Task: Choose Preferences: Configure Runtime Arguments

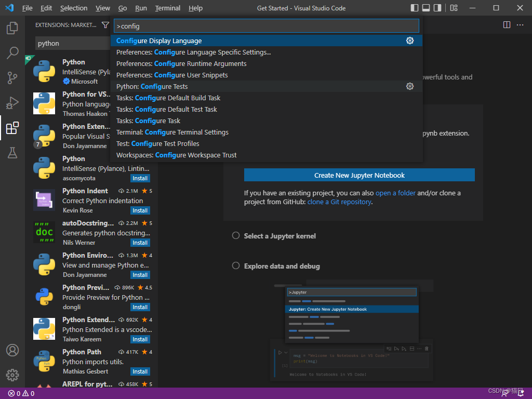Action: coord(267,64)
